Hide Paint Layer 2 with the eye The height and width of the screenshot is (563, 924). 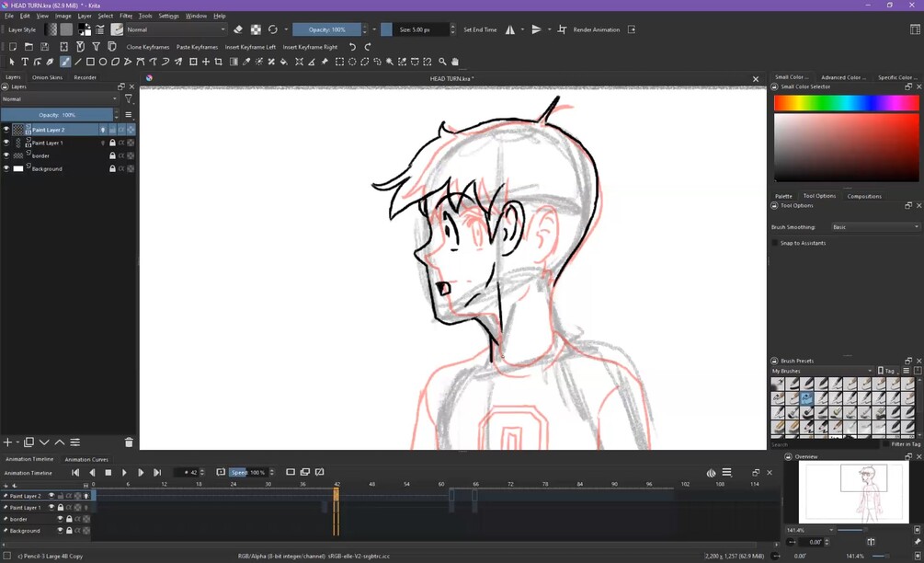pyautogui.click(x=6, y=130)
